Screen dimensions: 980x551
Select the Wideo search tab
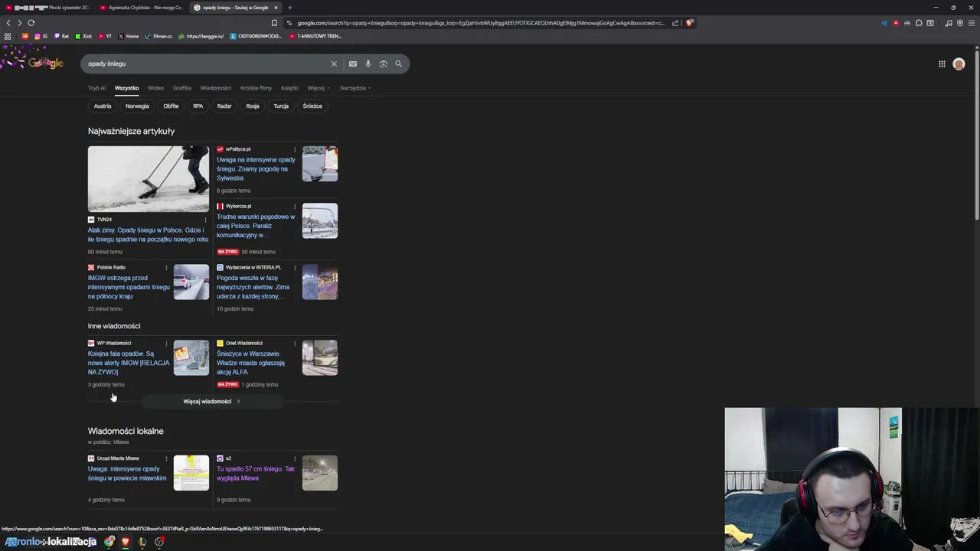tap(155, 88)
